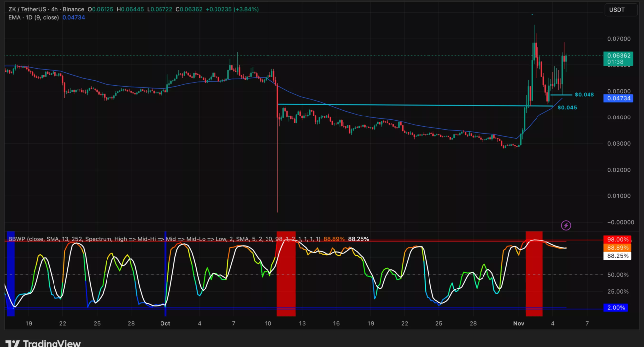Screen dimensions: 644x347
Task: Click the red 98.00% axis label
Action: pyautogui.click(x=617, y=239)
